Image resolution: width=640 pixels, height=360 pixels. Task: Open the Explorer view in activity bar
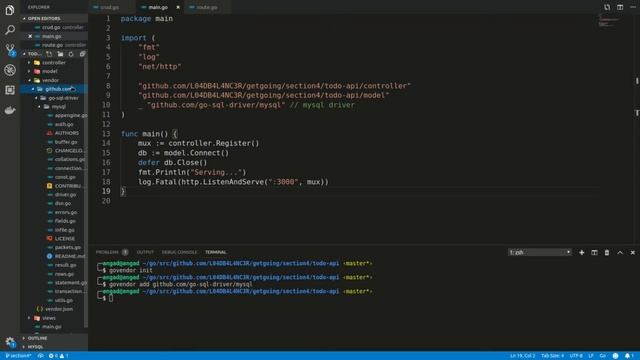(10, 10)
